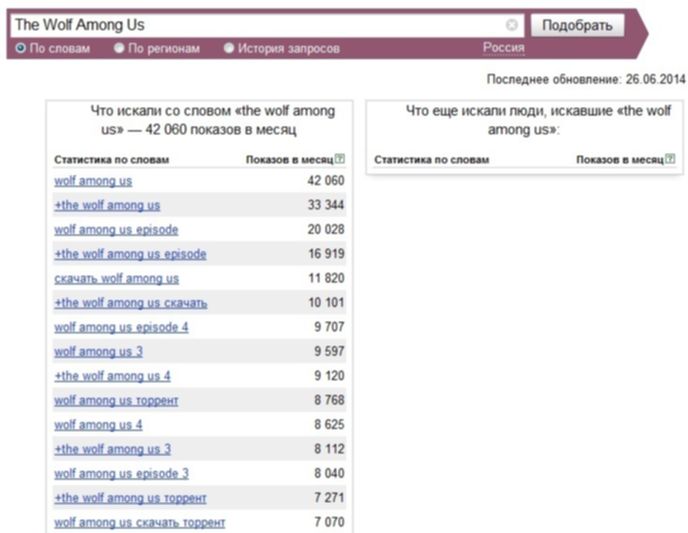
Task: Open wolf among us торрент link
Action: (116, 401)
